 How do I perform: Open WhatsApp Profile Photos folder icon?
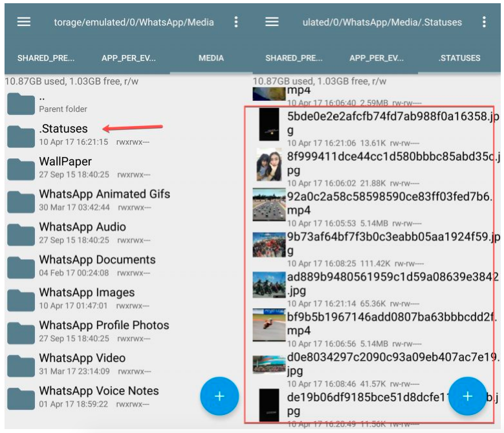(x=21, y=333)
